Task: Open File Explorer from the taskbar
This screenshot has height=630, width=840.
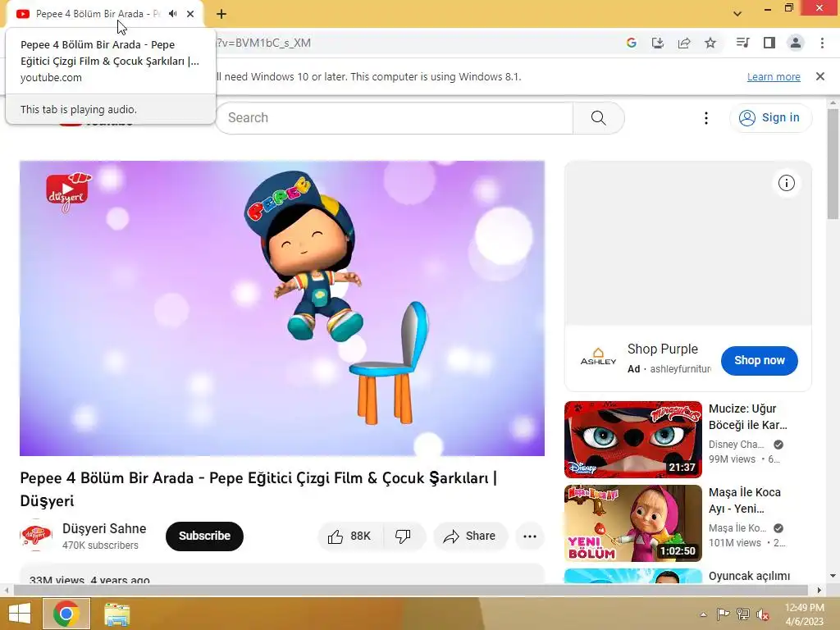Action: (x=116, y=614)
